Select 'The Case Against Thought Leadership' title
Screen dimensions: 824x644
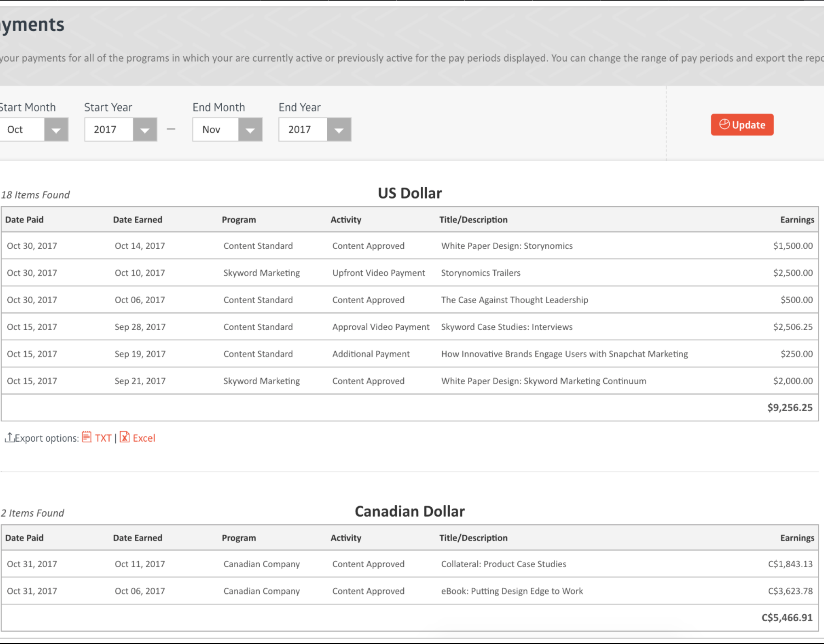click(515, 300)
